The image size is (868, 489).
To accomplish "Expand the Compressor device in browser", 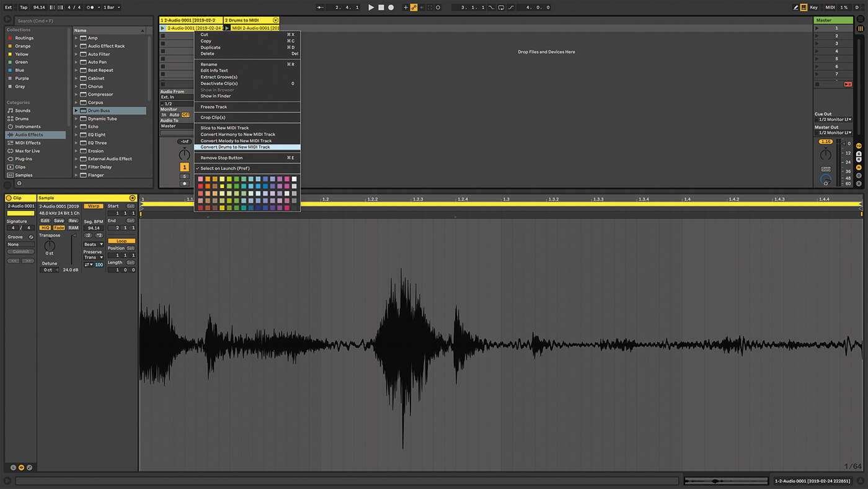I will (x=77, y=94).
